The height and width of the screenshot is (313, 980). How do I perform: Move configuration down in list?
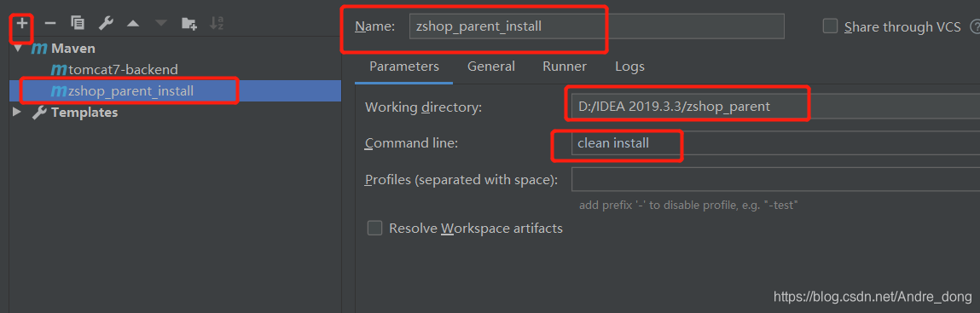tap(161, 24)
